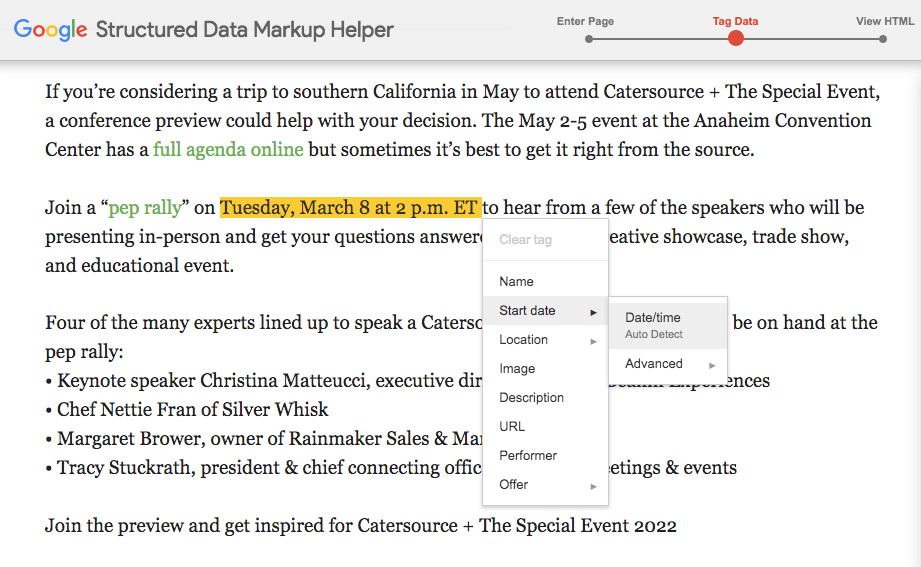Expand the Start date submenu arrow
The image size is (921, 567).
pyautogui.click(x=593, y=312)
